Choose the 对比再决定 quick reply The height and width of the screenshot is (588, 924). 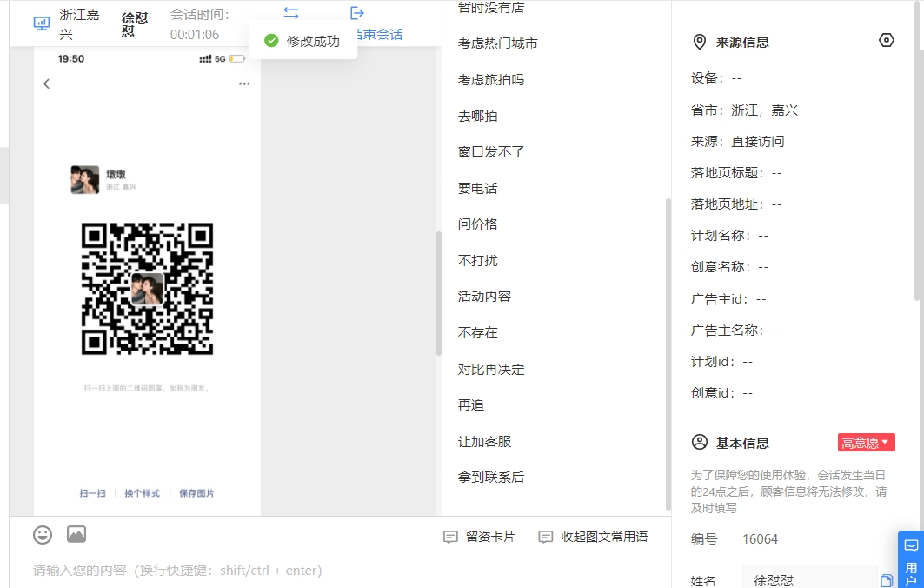[x=491, y=370]
